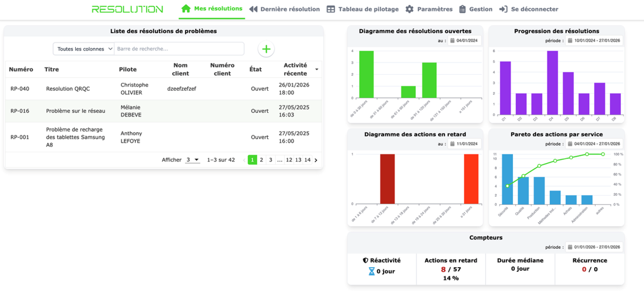644x293 pixels.
Task: Click the Pareto period date field
Action: tap(593, 143)
